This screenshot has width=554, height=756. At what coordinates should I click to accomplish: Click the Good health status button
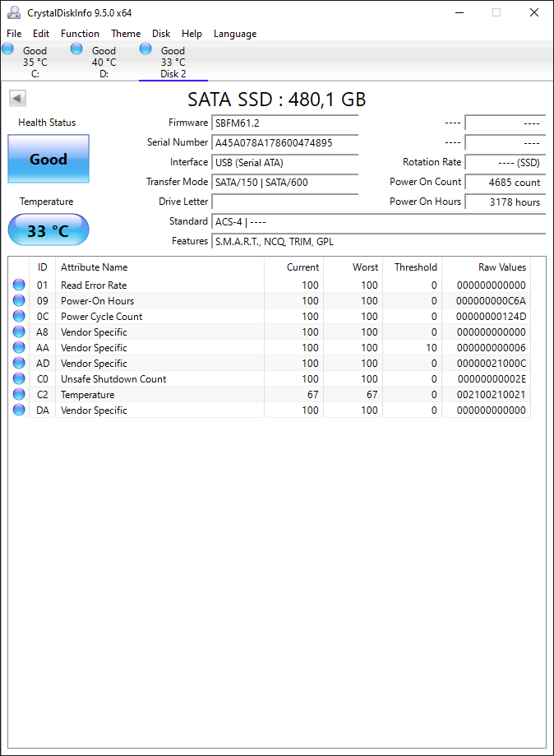[x=48, y=159]
